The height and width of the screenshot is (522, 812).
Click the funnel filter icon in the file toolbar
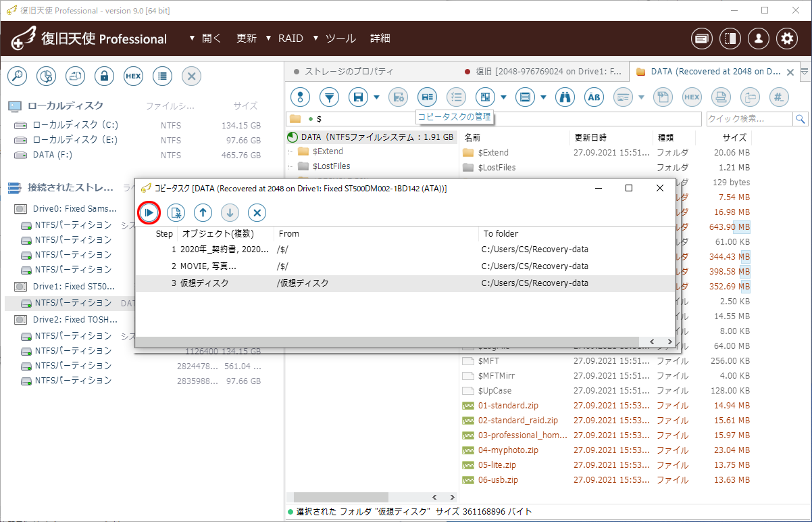coord(329,97)
